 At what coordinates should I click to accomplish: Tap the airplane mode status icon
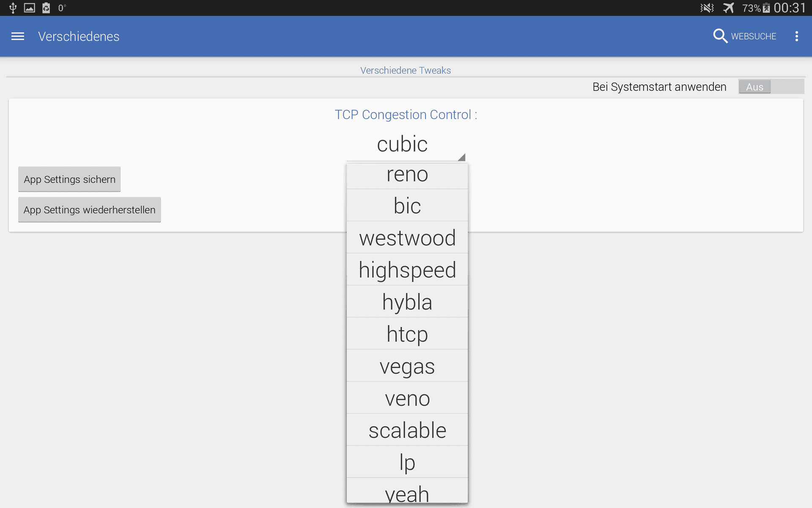tap(728, 8)
